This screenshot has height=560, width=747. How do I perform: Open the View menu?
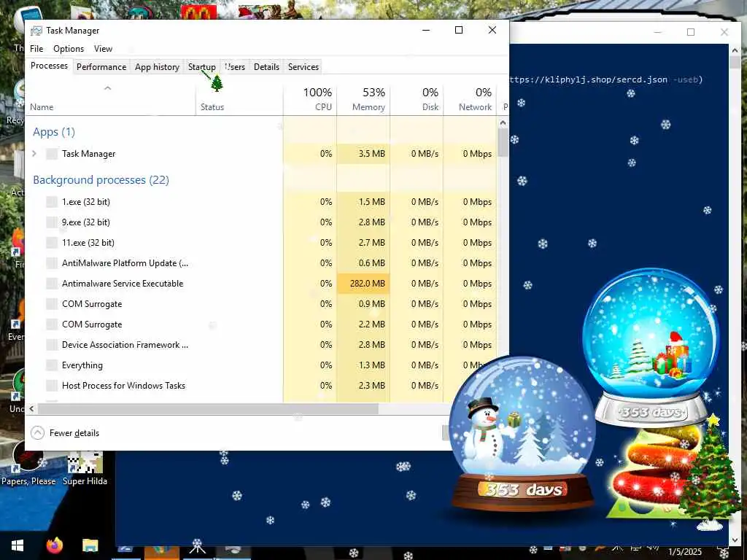tap(103, 49)
